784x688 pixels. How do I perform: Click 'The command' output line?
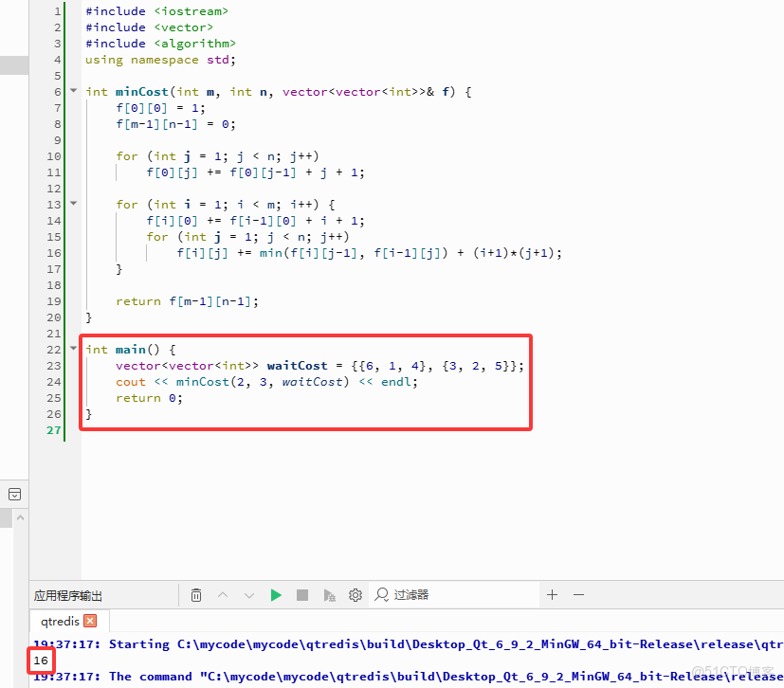(x=408, y=677)
